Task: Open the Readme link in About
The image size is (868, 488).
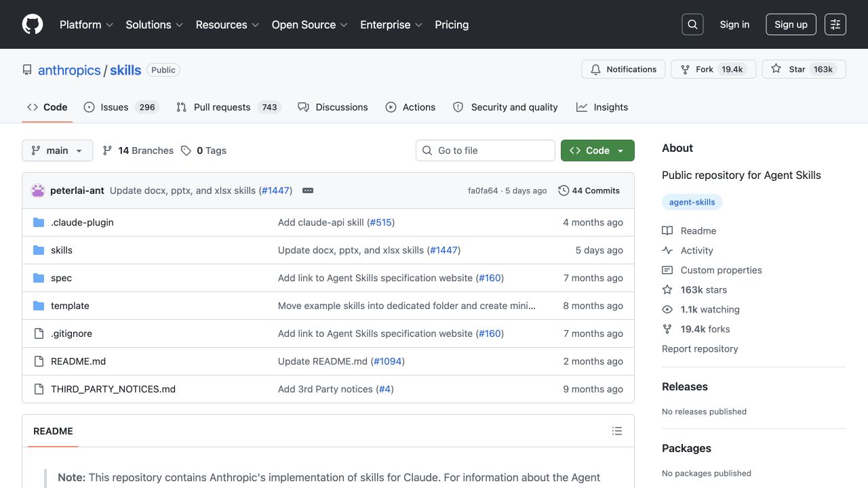Action: pyautogui.click(x=689, y=230)
